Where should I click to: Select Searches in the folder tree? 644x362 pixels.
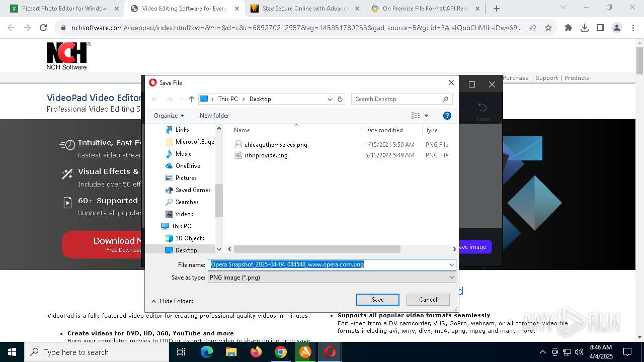tap(187, 202)
